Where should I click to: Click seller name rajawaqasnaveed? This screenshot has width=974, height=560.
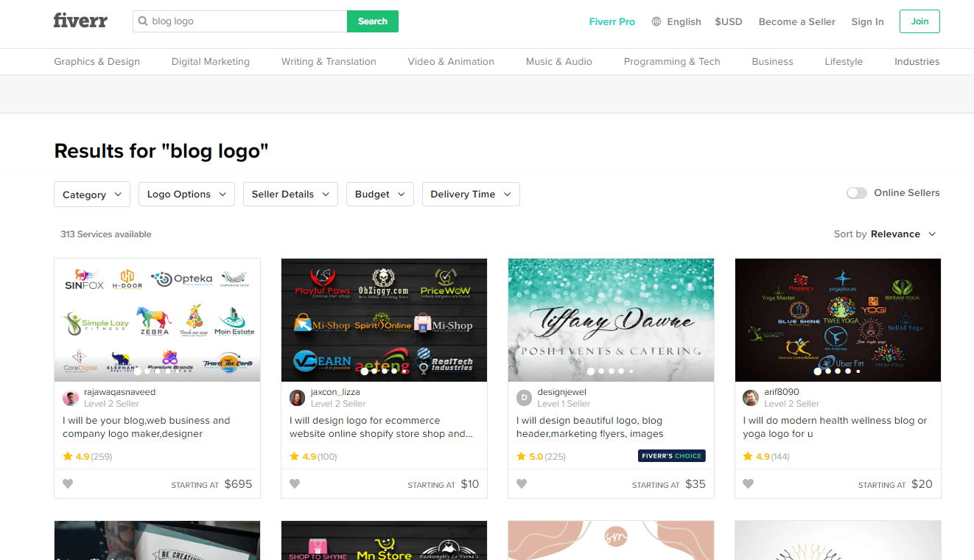pyautogui.click(x=120, y=392)
